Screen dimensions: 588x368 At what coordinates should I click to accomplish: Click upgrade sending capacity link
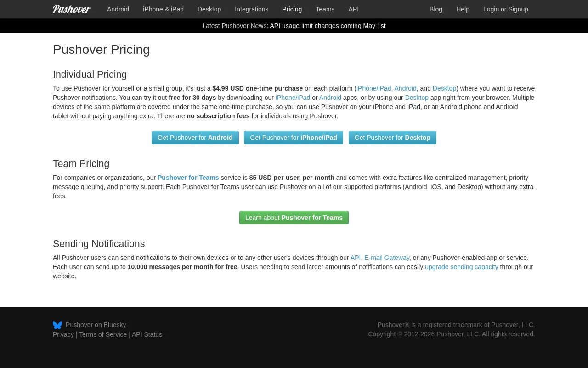click(x=462, y=267)
